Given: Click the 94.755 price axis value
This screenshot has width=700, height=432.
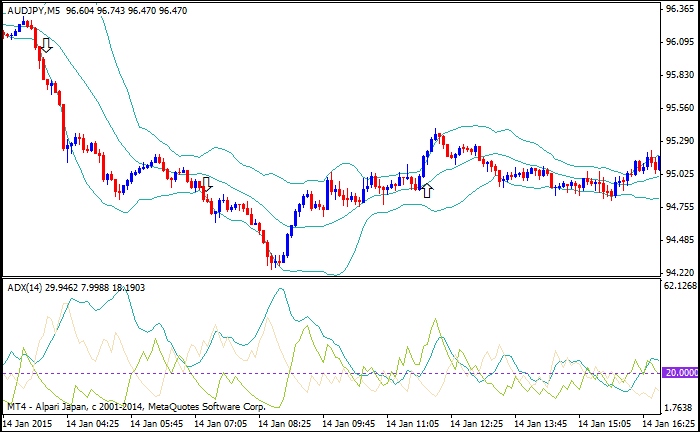Looking at the screenshot, I should [x=679, y=207].
